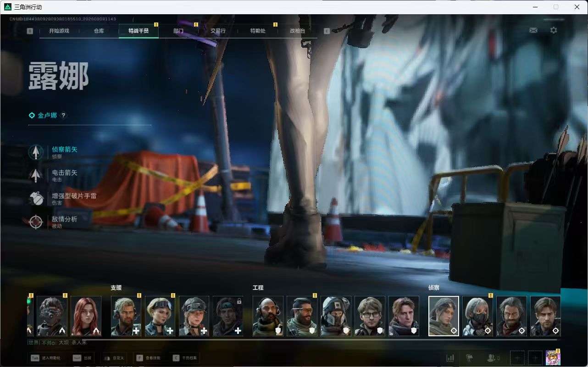Select the 敌情分析 passive skill icon
The image size is (588, 367).
[36, 222]
